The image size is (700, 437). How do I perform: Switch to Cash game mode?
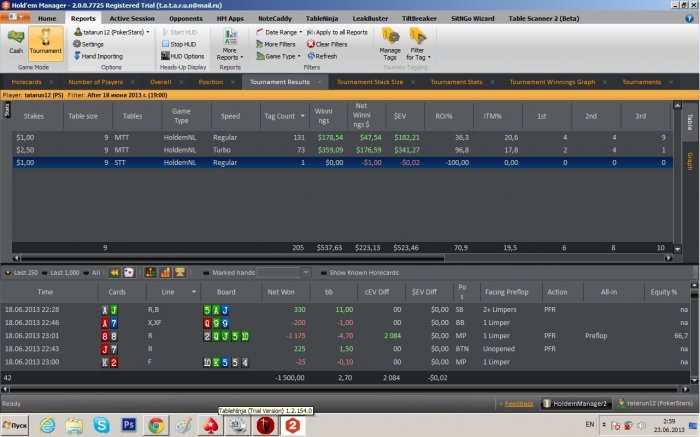(16, 44)
